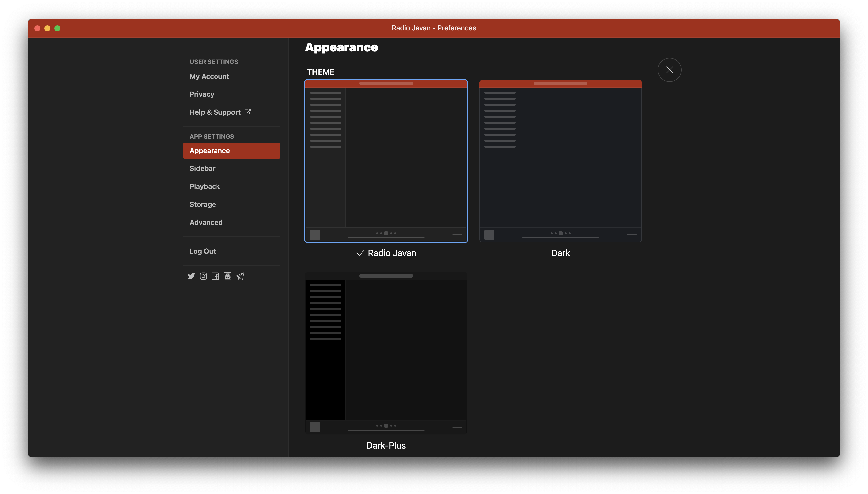Image resolution: width=868 pixels, height=494 pixels.
Task: Open the YouTube social link icon
Action: pyautogui.click(x=227, y=276)
